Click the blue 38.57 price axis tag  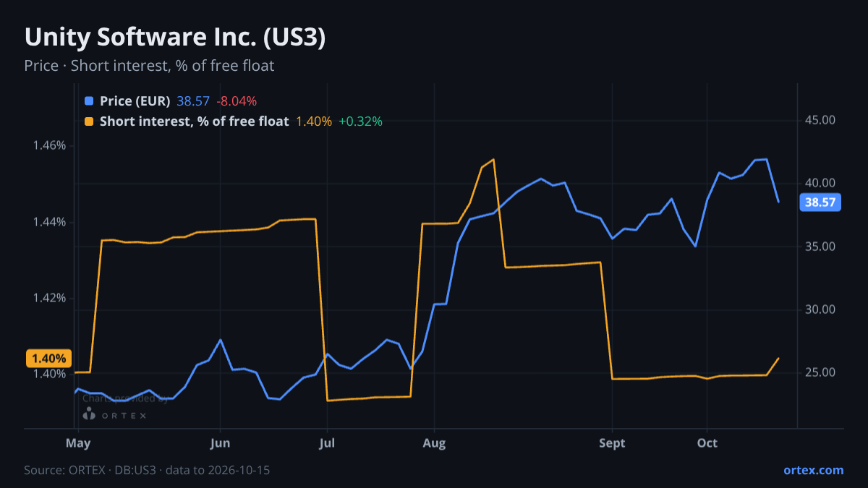(x=821, y=202)
